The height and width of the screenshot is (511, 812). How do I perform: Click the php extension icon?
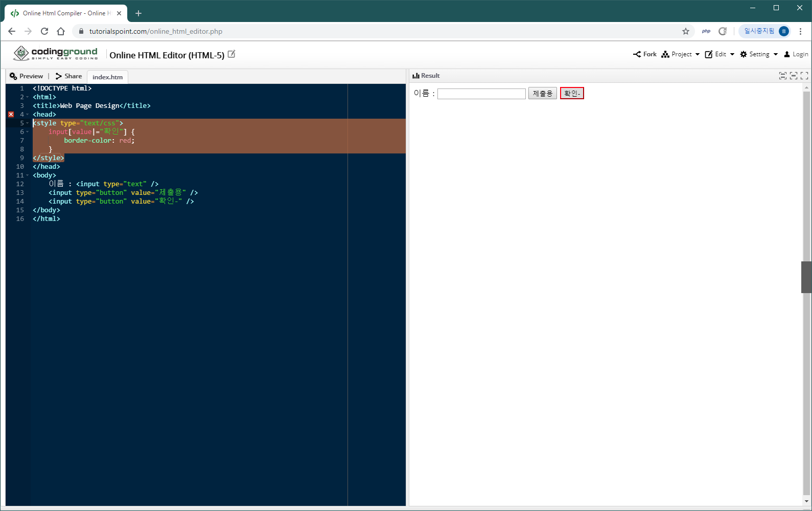[x=706, y=31]
